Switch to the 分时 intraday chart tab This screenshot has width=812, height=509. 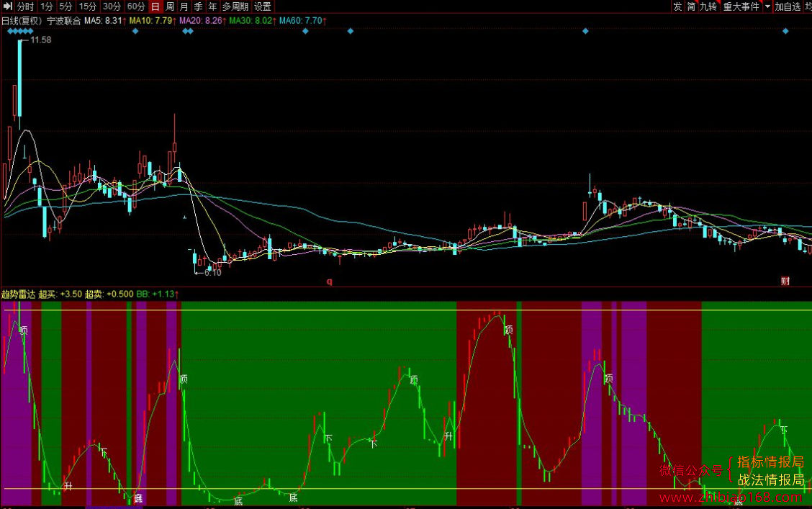25,6
